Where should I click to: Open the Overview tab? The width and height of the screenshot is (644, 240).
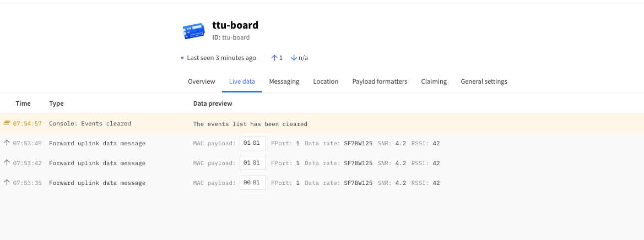point(201,81)
